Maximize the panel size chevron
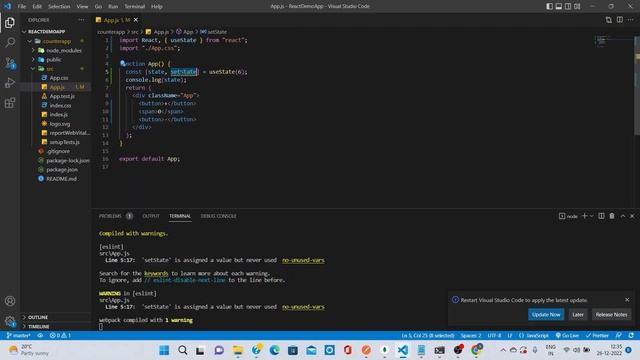640x360 pixels. point(623,216)
